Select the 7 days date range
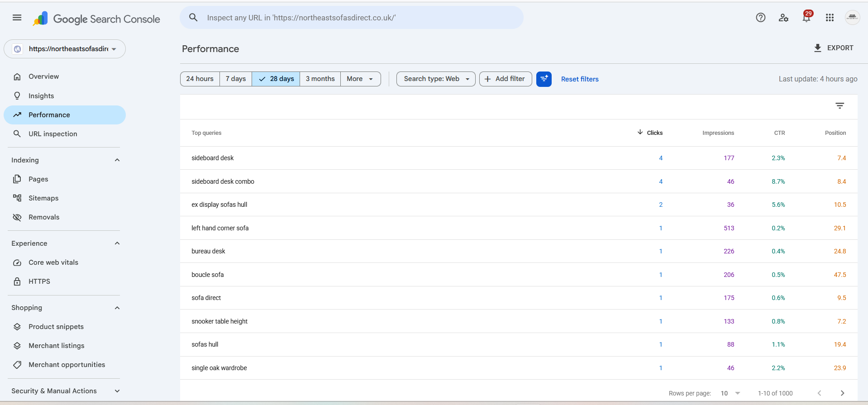Screen dimensions: 868x405 236,79
